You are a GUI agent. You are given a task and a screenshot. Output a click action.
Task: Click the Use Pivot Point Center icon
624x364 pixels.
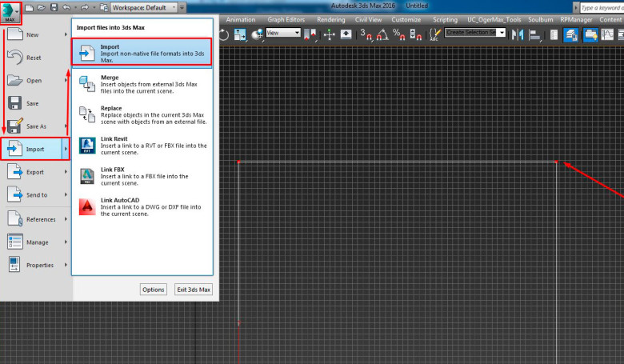point(310,34)
